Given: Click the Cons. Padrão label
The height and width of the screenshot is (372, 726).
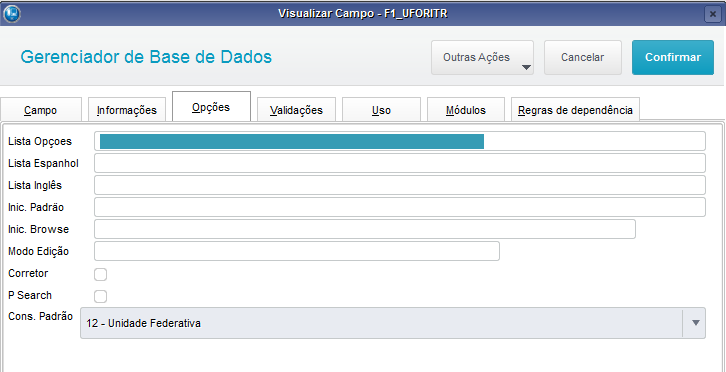Looking at the screenshot, I should (40, 316).
